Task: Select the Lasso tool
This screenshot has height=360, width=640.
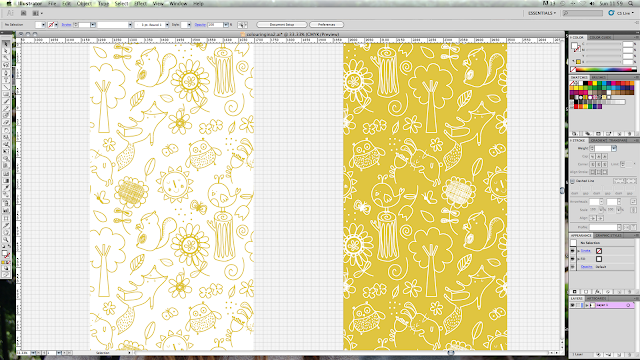Action: [x=6, y=64]
